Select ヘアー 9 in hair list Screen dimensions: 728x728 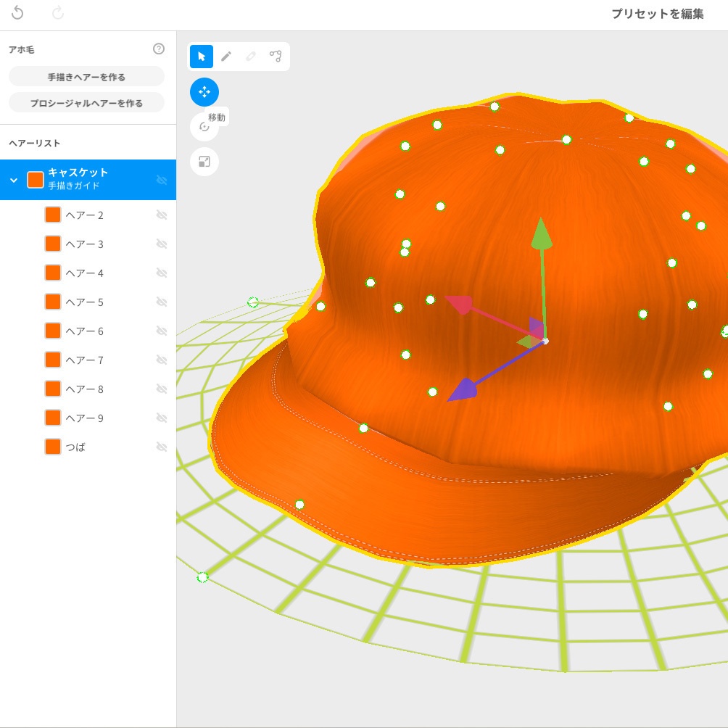(88, 418)
